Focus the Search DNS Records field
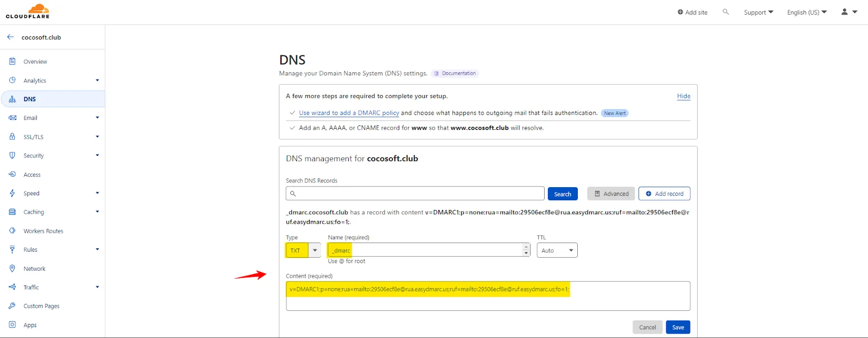The width and height of the screenshot is (868, 338). tap(415, 194)
